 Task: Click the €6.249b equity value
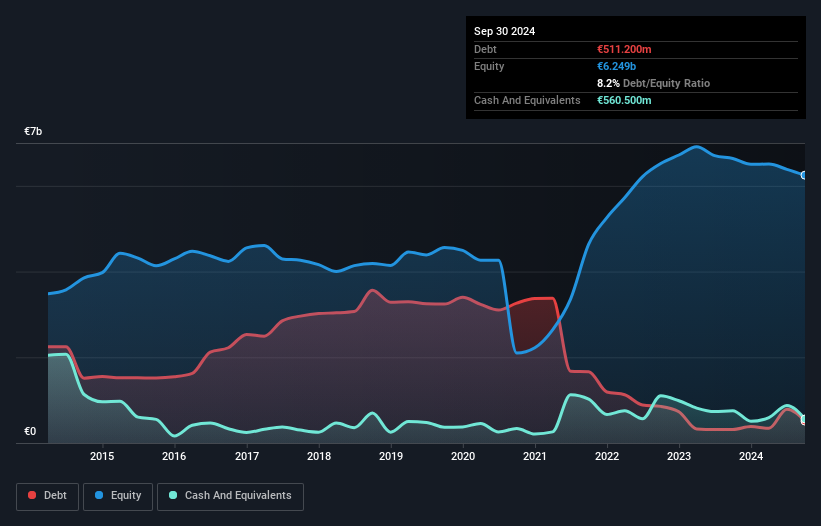coord(616,66)
